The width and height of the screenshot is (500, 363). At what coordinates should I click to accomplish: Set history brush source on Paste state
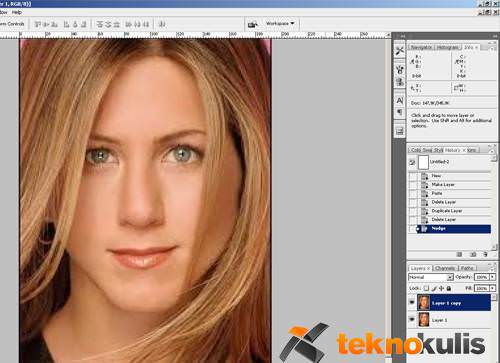pyautogui.click(x=413, y=193)
